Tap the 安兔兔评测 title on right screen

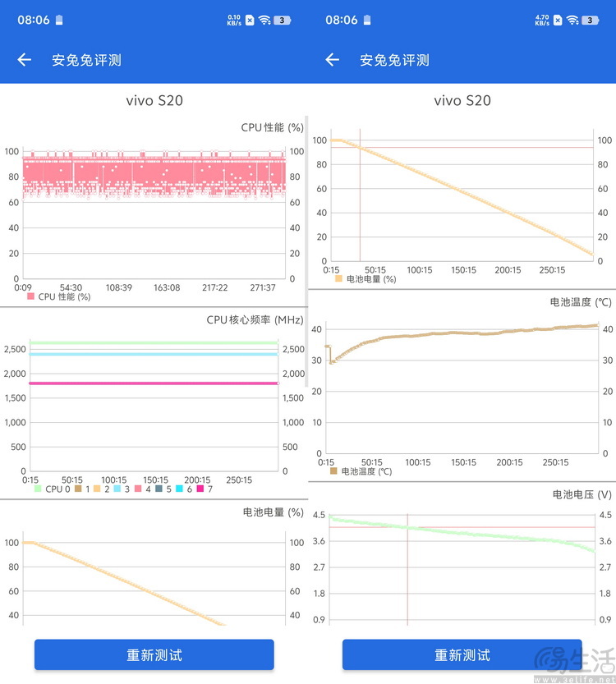coord(394,60)
